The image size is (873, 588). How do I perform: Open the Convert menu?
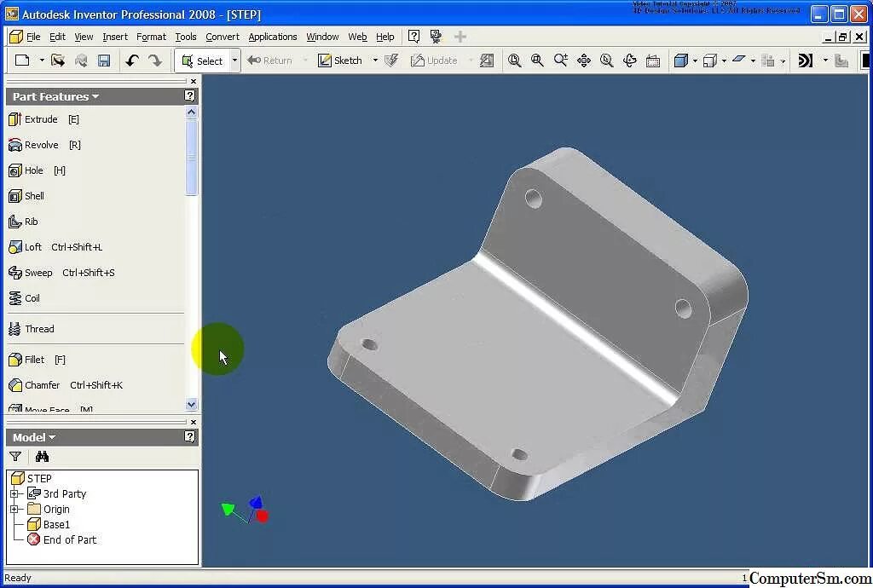(222, 37)
